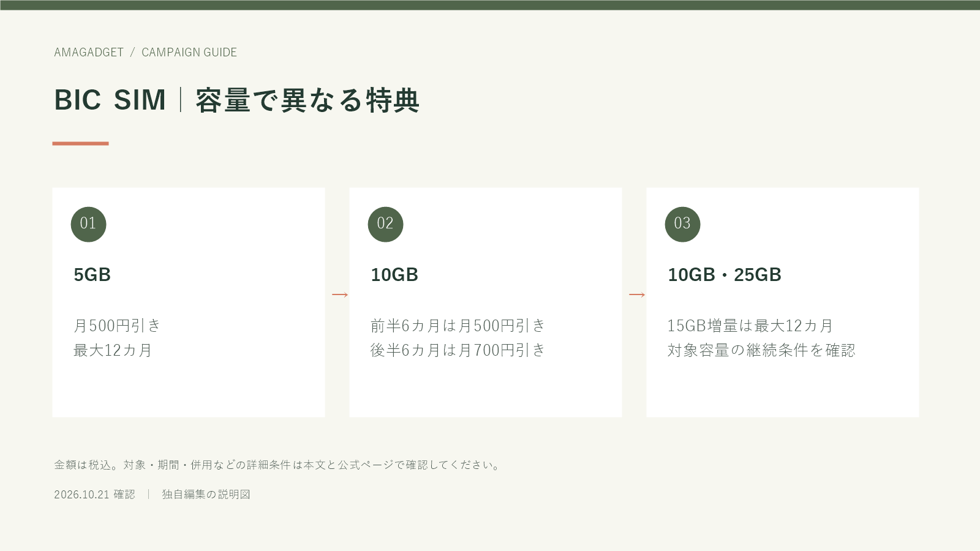Click the 2026.10.21 確認 date text
This screenshot has height=551, width=980.
(94, 495)
